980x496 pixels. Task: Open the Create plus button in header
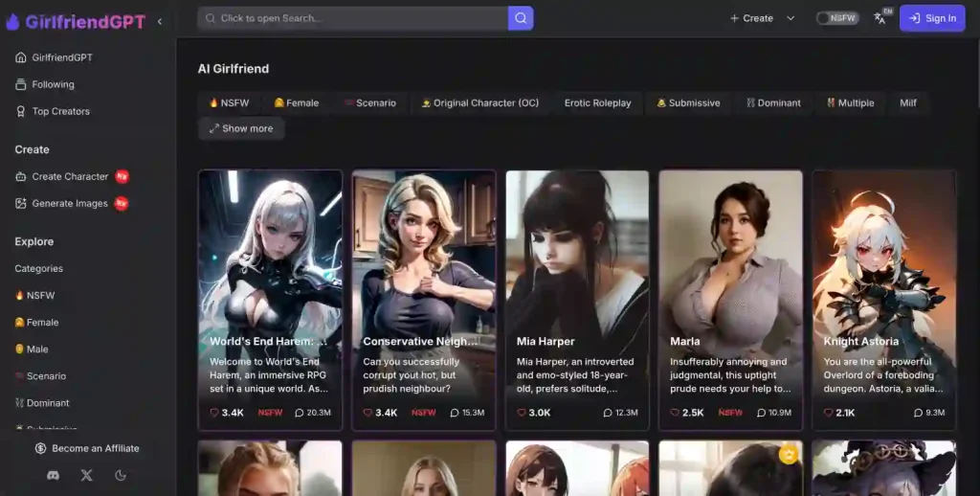point(752,18)
